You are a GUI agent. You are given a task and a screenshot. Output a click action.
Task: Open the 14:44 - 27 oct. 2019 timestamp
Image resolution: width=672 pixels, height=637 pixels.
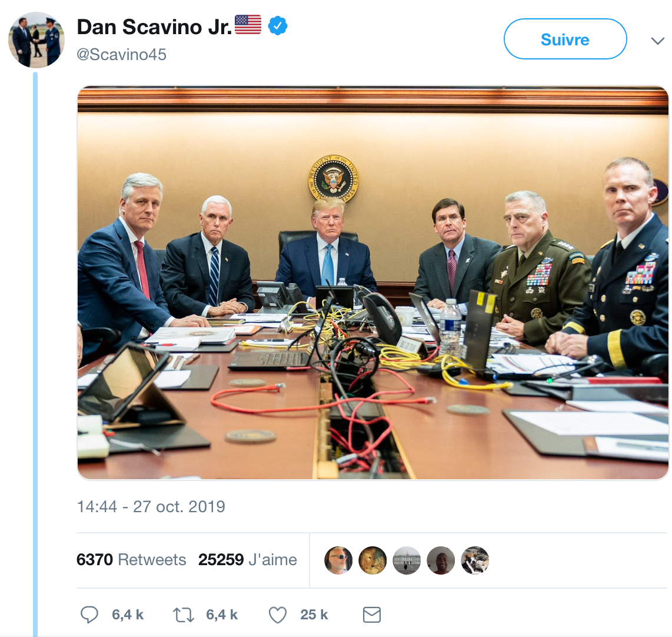[151, 507]
